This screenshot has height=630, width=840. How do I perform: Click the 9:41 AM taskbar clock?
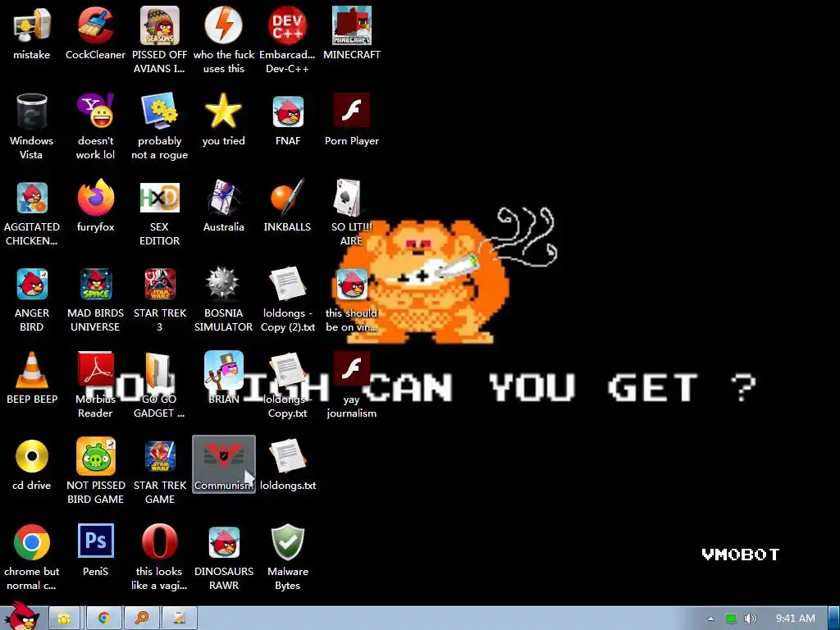point(796,619)
